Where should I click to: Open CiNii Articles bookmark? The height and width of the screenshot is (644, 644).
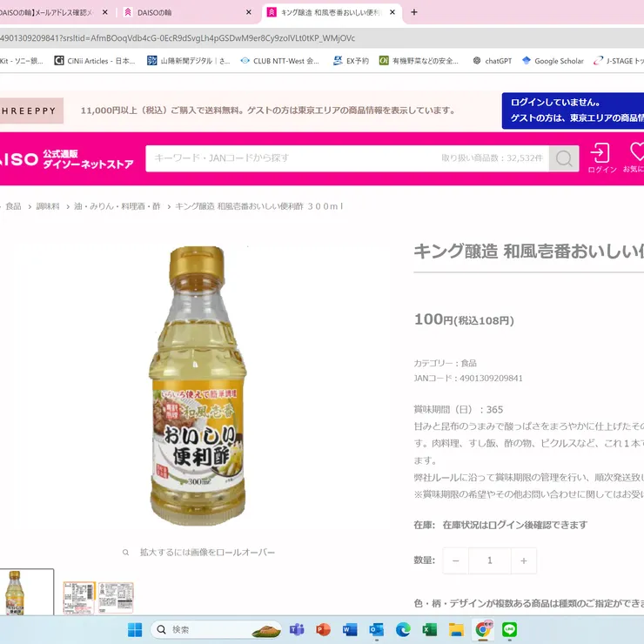coord(95,61)
